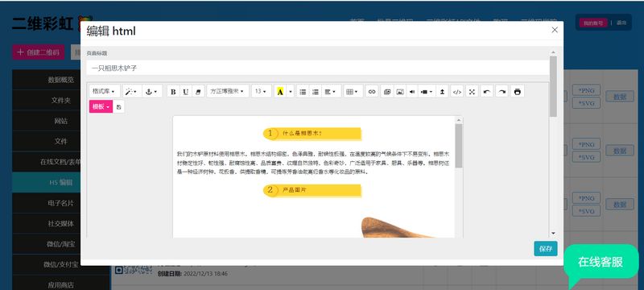Select 数据概览 in the sidebar
This screenshot has width=644, height=290.
[x=61, y=80]
